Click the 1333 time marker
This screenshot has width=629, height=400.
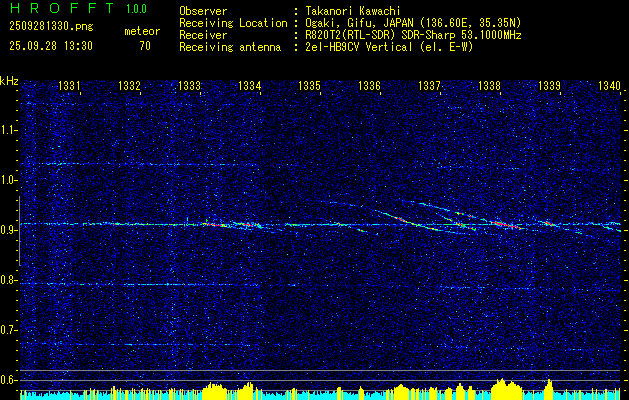tap(189, 85)
